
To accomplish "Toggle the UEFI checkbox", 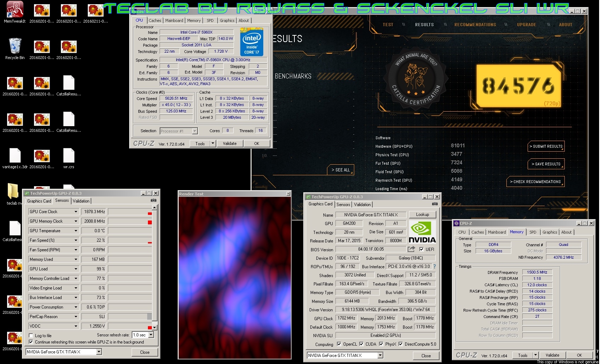I will coord(421,249).
